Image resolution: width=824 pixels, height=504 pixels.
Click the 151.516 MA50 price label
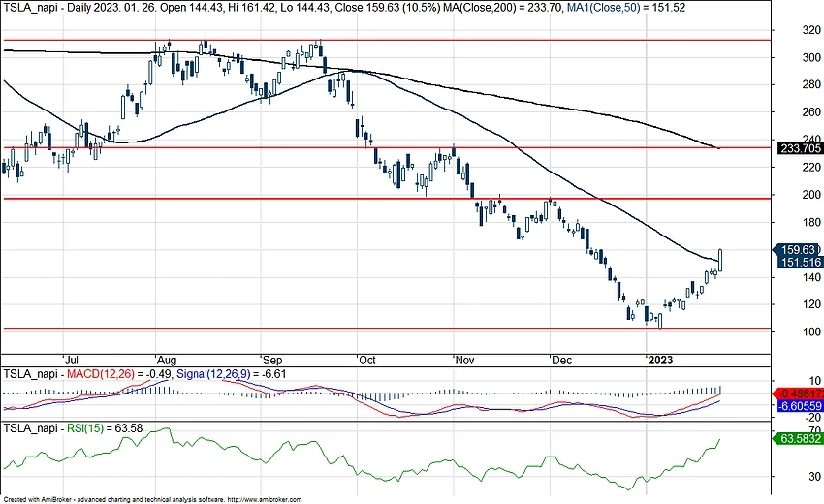(x=800, y=263)
